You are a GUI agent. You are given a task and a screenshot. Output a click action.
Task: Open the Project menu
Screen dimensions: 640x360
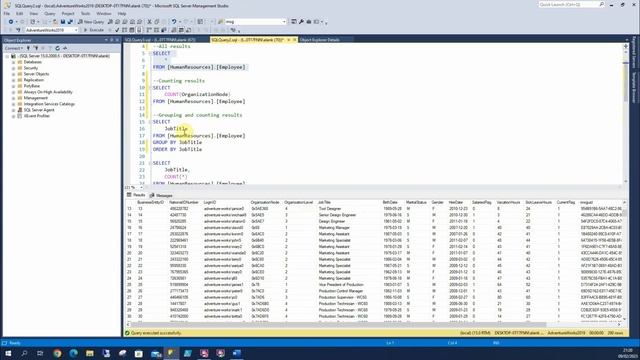pyautogui.click(x=68, y=13)
